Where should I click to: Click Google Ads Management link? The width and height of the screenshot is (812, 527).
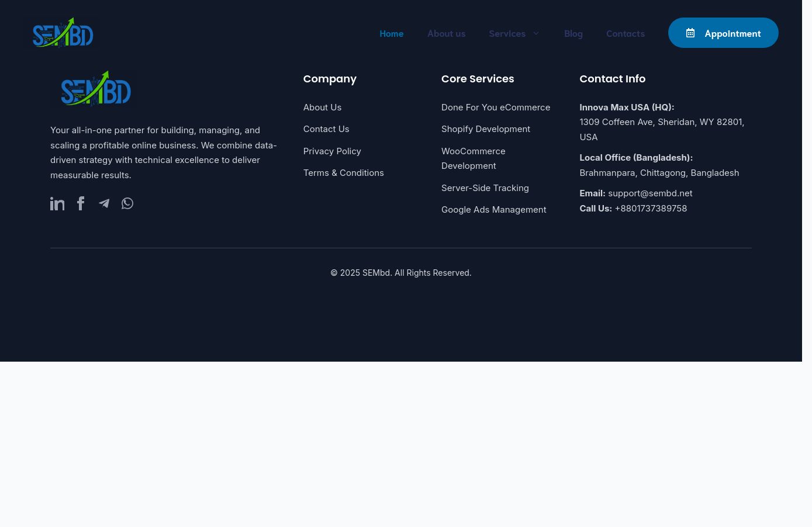coord(493,210)
